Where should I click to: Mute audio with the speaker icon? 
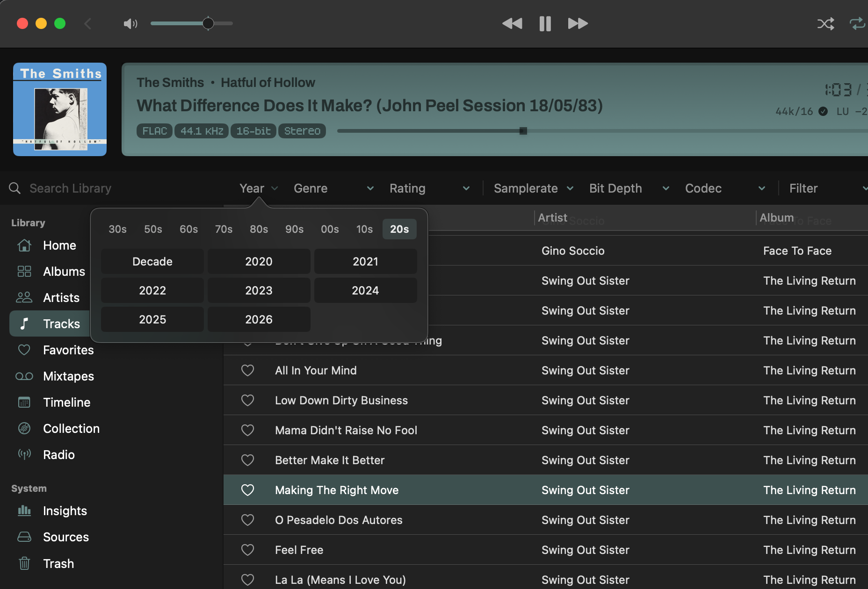[130, 23]
